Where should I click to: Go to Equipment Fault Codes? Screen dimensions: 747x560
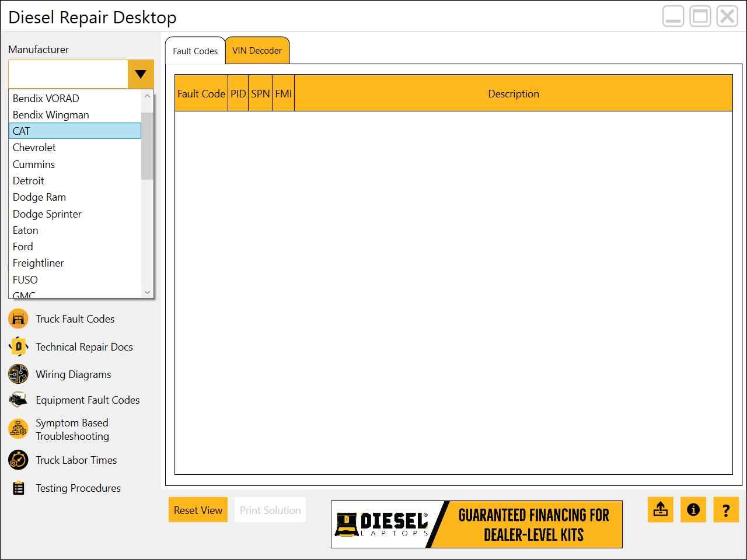click(x=88, y=400)
